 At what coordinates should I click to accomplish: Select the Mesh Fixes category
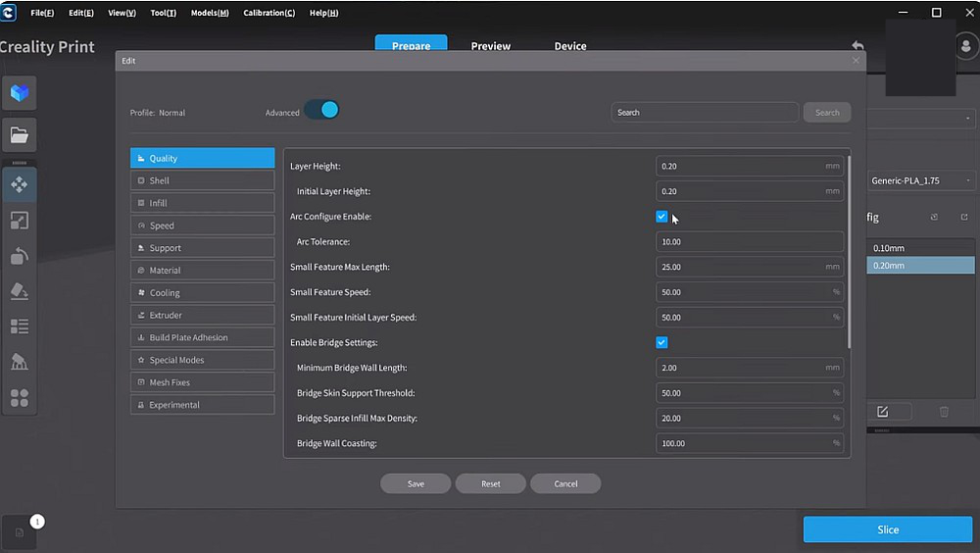pos(203,382)
